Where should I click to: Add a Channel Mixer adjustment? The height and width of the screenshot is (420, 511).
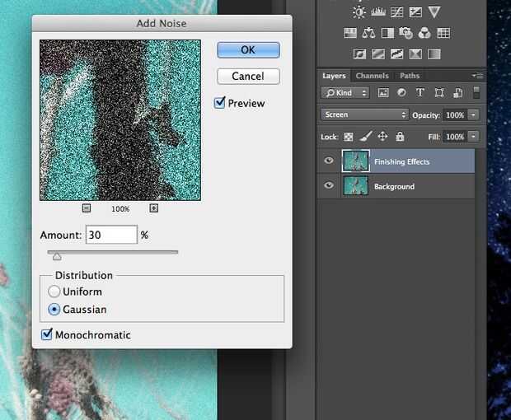click(x=424, y=33)
